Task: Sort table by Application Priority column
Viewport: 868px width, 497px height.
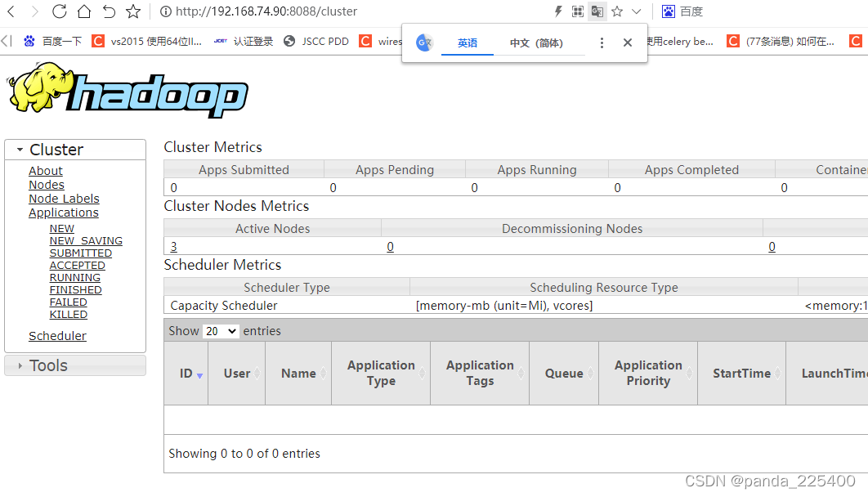Action: coord(648,374)
